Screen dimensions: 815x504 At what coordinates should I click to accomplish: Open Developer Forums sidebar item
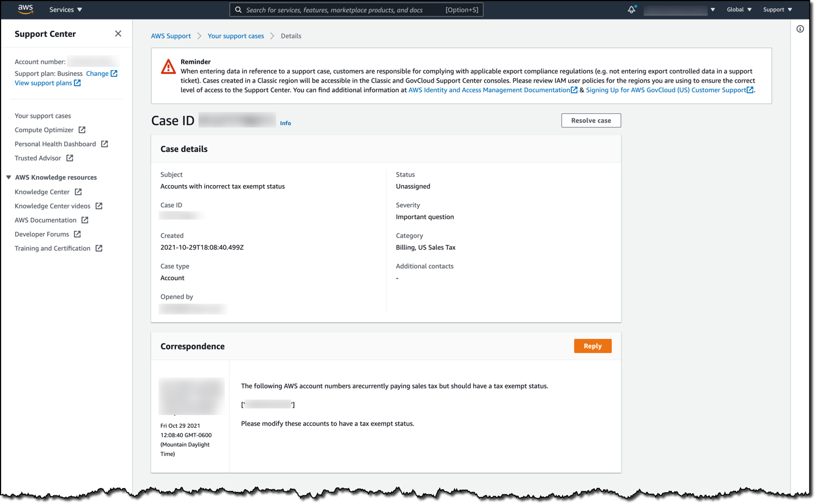[42, 234]
